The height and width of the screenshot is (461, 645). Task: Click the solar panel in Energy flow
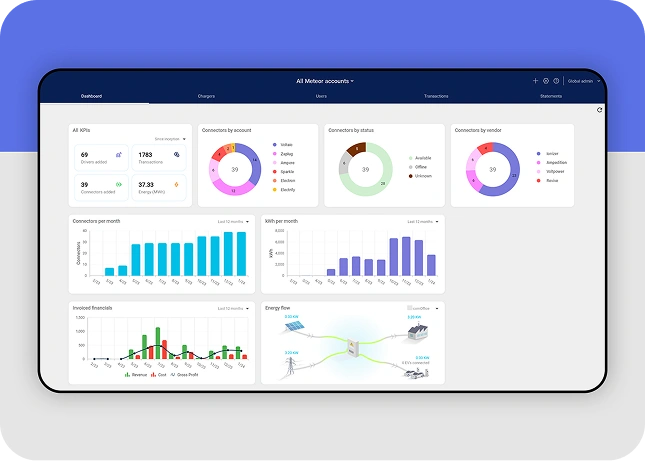tap(293, 326)
